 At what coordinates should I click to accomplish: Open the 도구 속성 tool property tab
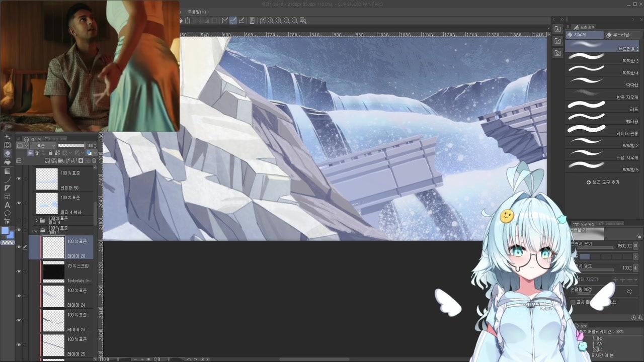point(585,224)
